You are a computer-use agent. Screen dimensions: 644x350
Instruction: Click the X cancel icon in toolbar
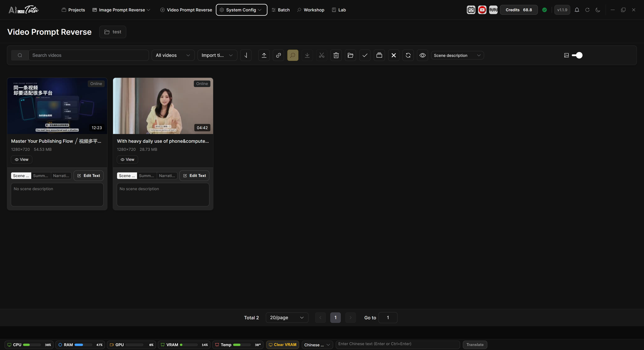click(394, 55)
